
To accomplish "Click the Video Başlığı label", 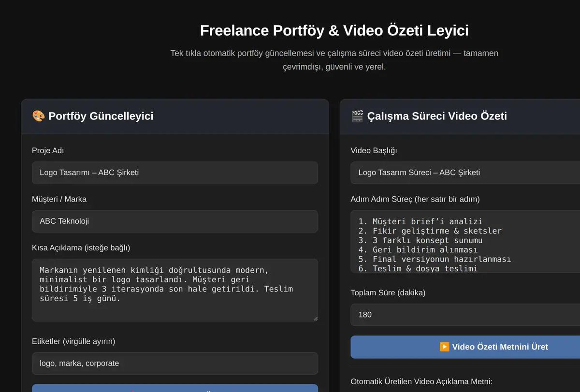I will (374, 150).
